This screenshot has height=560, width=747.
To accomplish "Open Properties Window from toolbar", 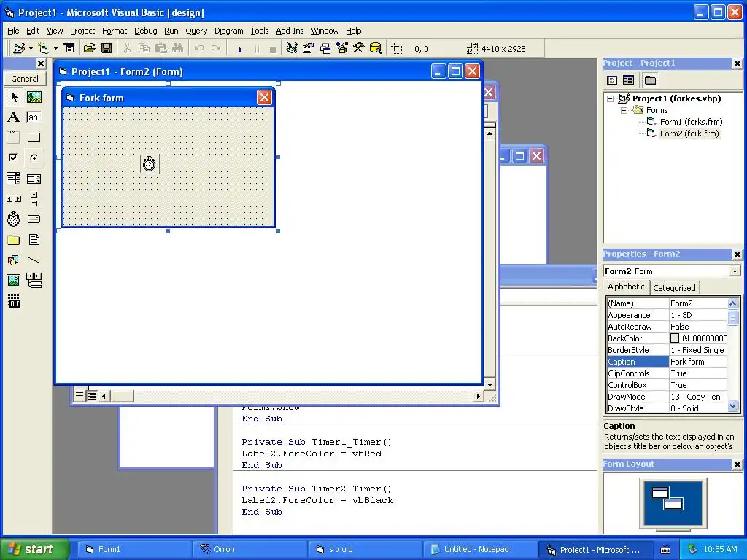I will (x=309, y=49).
